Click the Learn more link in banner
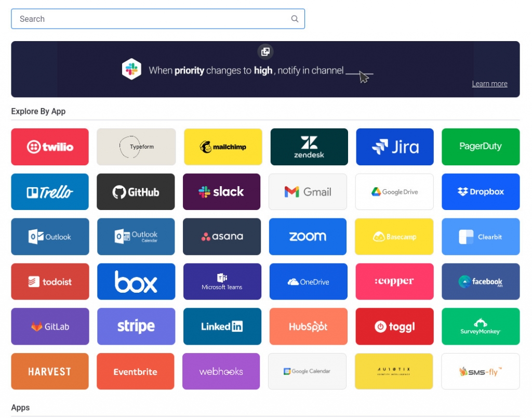Viewport: 532px width, 418px height. [x=489, y=84]
